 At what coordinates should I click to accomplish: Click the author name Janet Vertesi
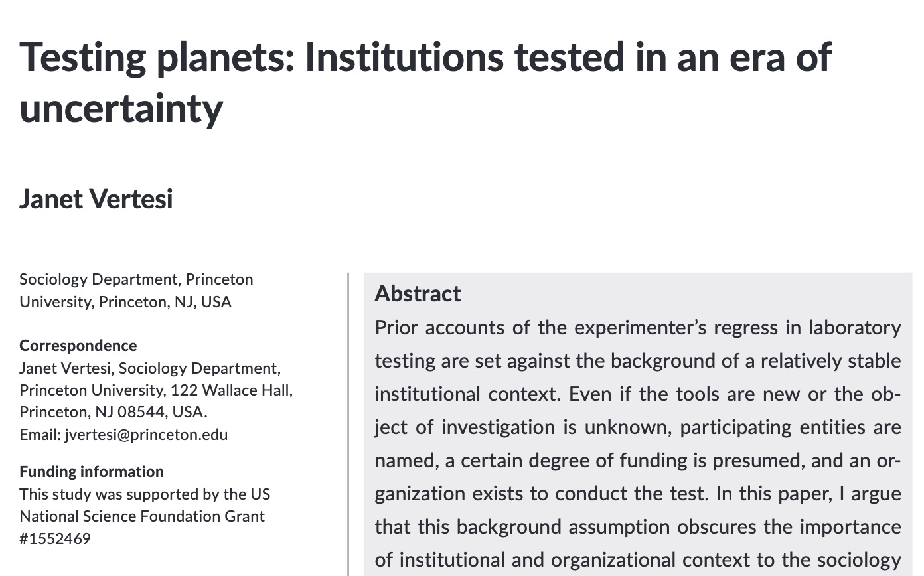point(96,199)
